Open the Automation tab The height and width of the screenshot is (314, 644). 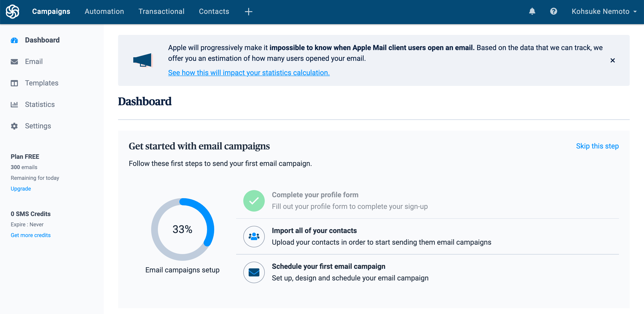[x=104, y=11]
